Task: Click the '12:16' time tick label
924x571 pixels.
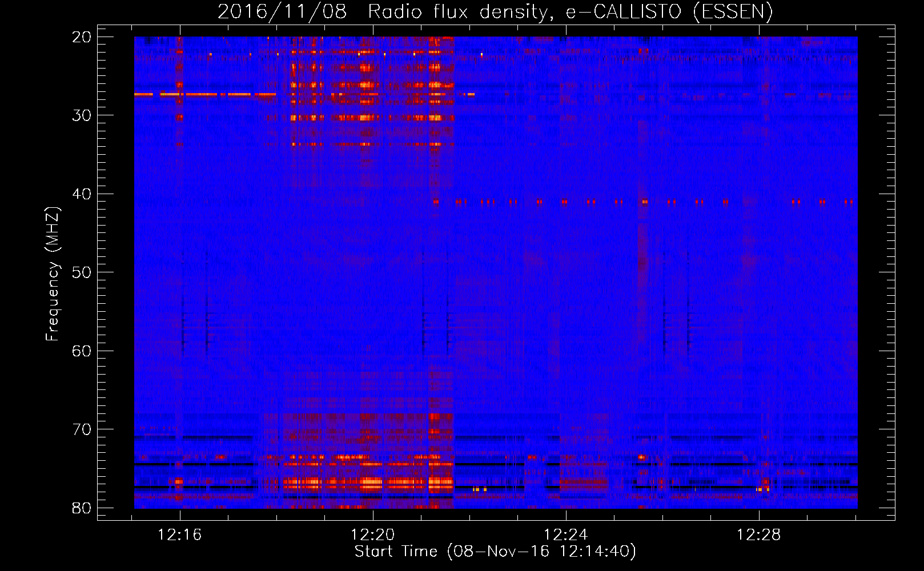Action: point(180,535)
